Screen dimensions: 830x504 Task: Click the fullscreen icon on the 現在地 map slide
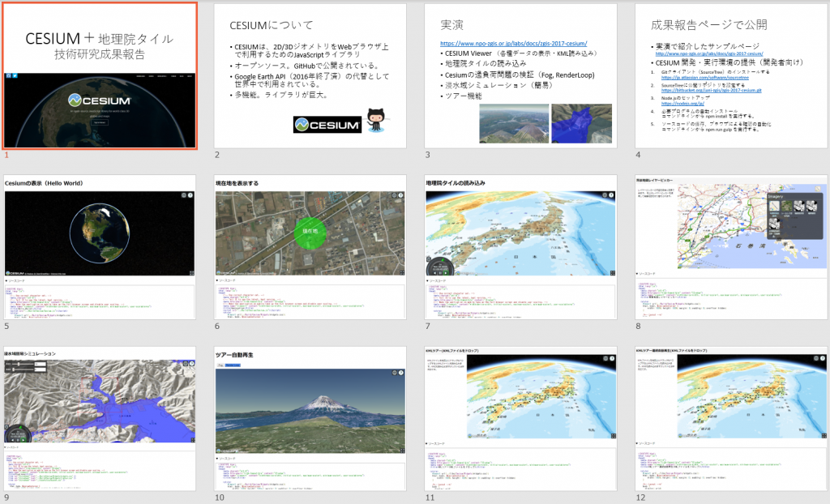(402, 272)
